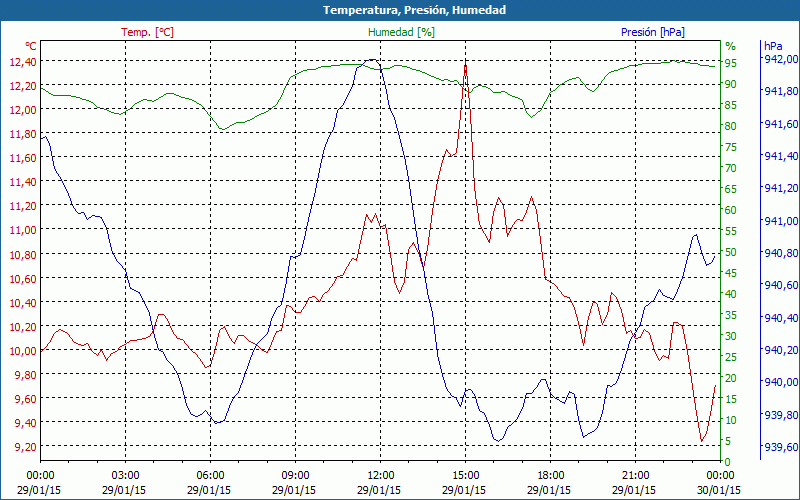
Task: Click the 10,00 temperature axis value
Action: coord(23,351)
